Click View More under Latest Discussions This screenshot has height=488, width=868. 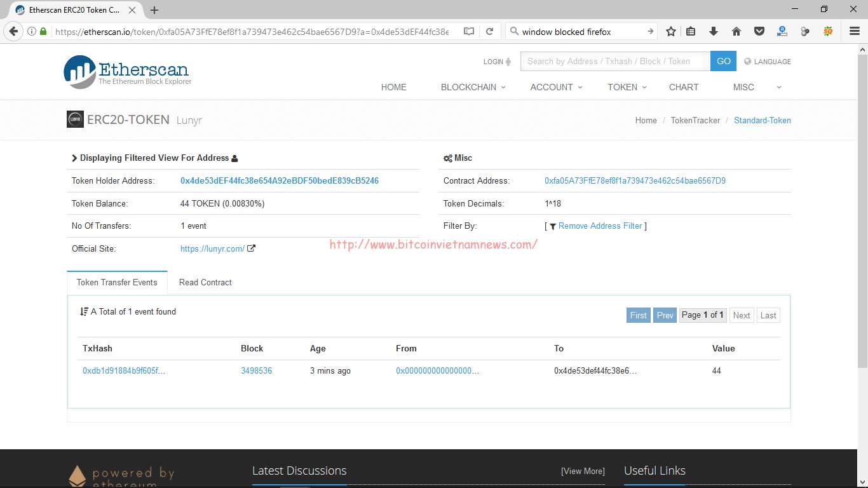tap(583, 471)
